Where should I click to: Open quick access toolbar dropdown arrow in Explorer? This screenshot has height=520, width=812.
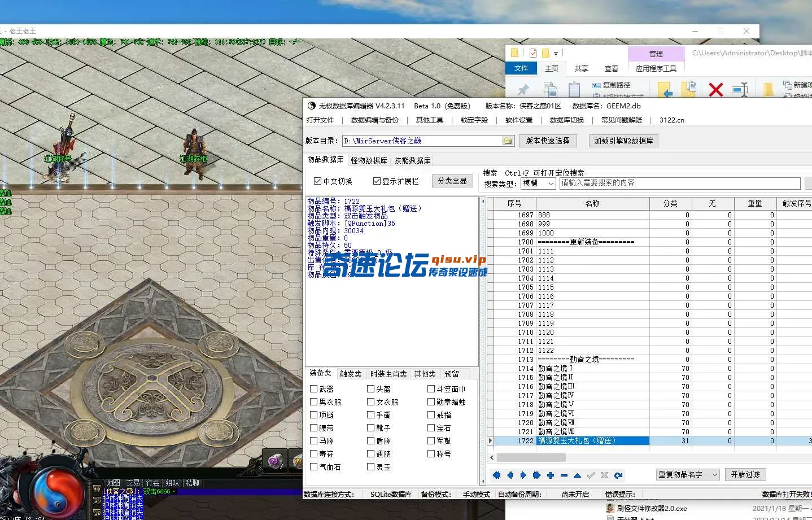pyautogui.click(x=556, y=54)
